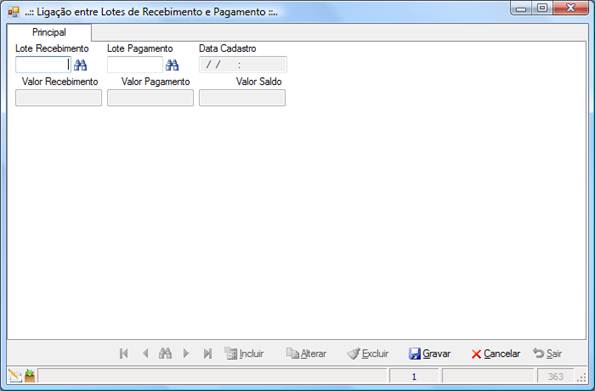The height and width of the screenshot is (391, 595).
Task: Open search binoculars in navigation bar
Action: [165, 353]
